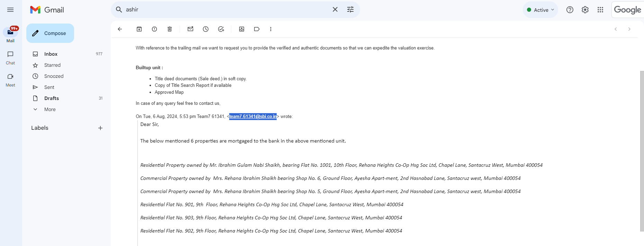Image resolution: width=644 pixels, height=246 pixels.
Task: Open the main menu hamburger icon
Action: pos(10,10)
